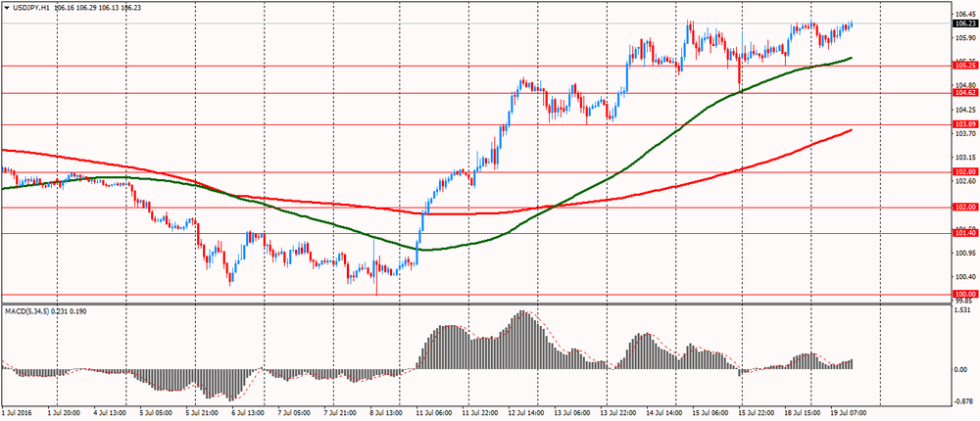Click the 103.70 price scale value
The width and height of the screenshot is (980, 421).
pos(966,134)
